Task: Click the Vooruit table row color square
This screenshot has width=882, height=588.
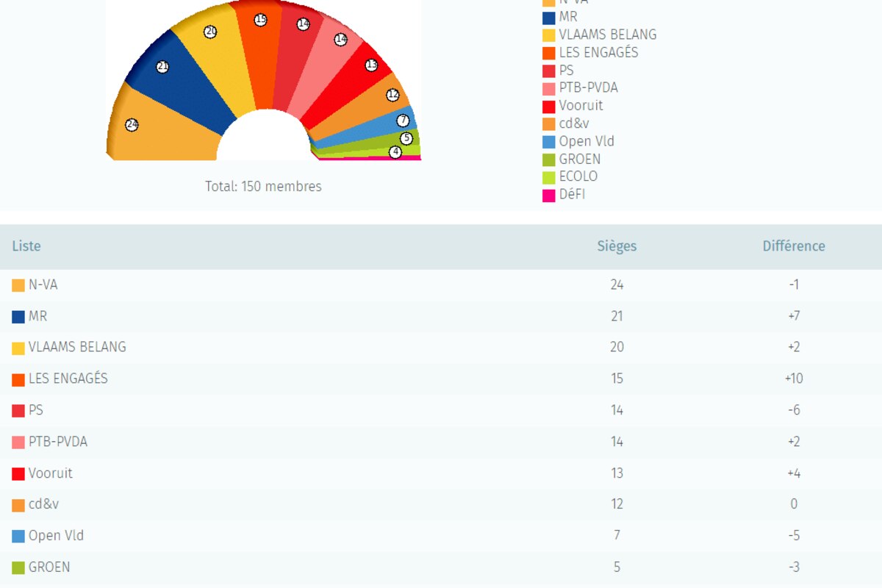Action: [18, 474]
